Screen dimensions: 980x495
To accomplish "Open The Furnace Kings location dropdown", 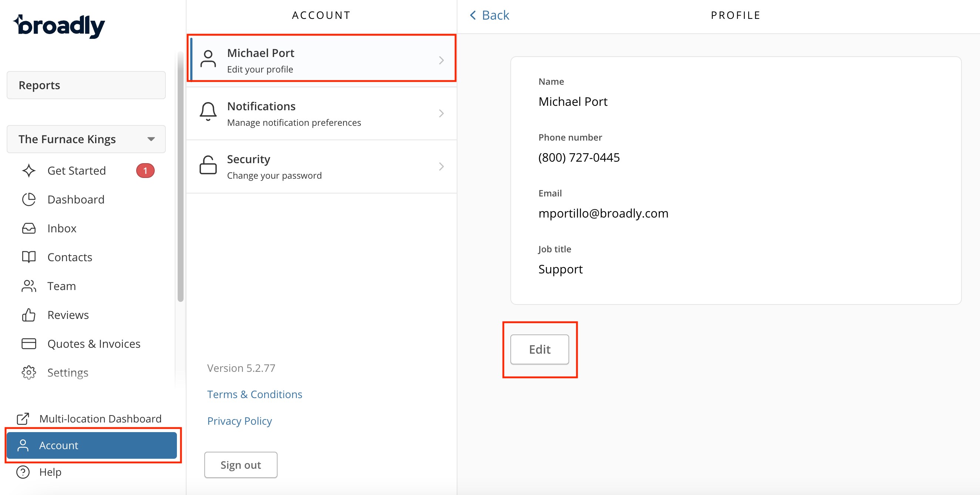I will coord(86,139).
